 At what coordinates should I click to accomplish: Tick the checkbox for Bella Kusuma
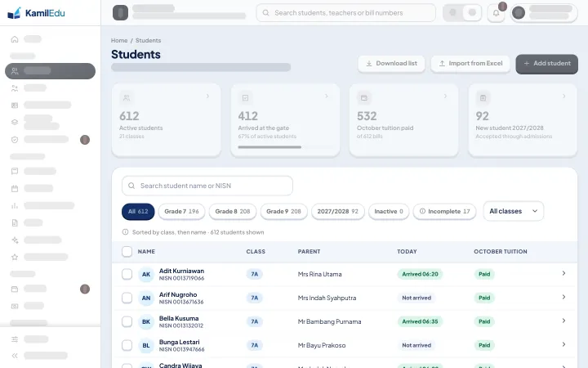[x=127, y=321]
